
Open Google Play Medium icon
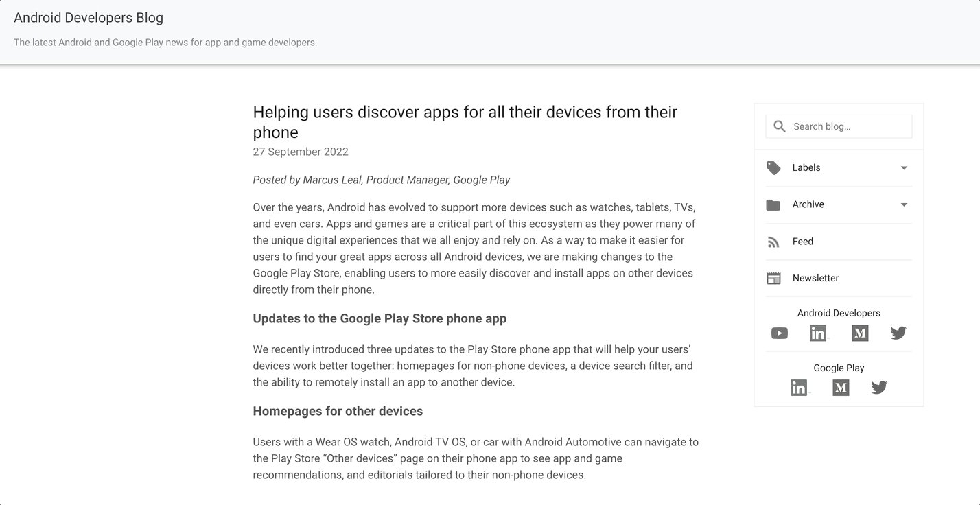pyautogui.click(x=841, y=388)
